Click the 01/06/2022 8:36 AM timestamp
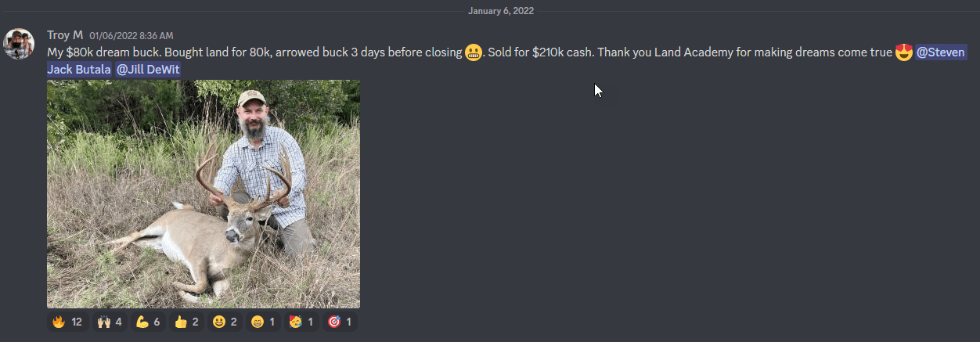The image size is (980, 342). point(132,36)
